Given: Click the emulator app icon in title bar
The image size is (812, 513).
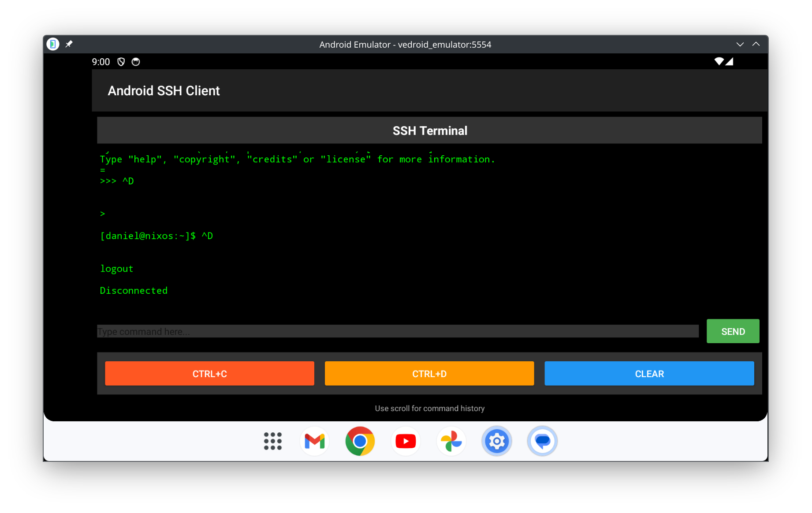Looking at the screenshot, I should [x=53, y=44].
